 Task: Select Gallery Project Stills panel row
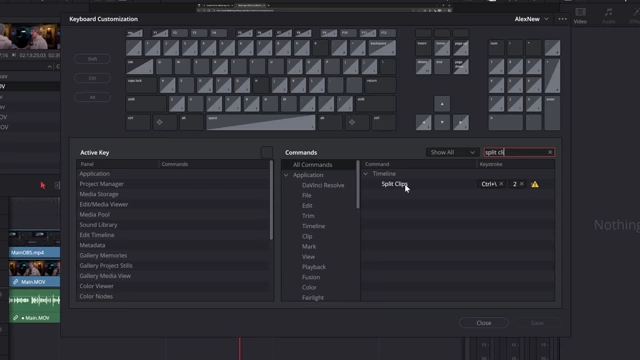173,266
